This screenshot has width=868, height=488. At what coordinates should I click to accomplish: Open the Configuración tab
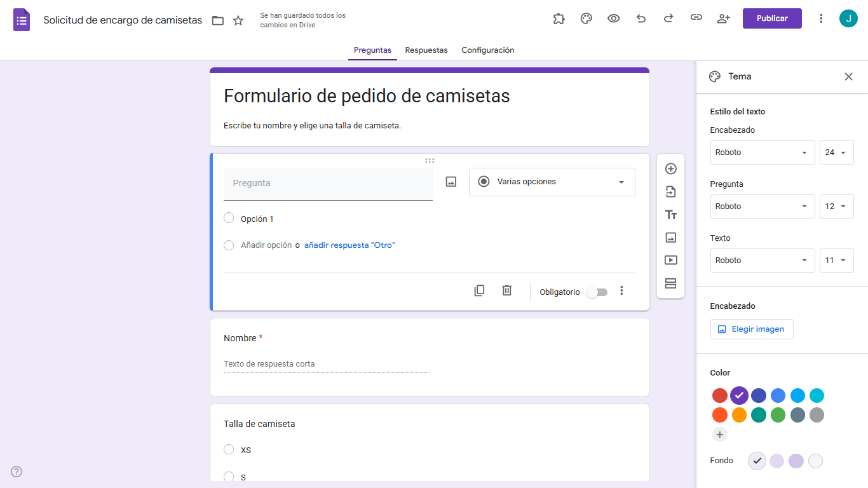[x=487, y=50]
